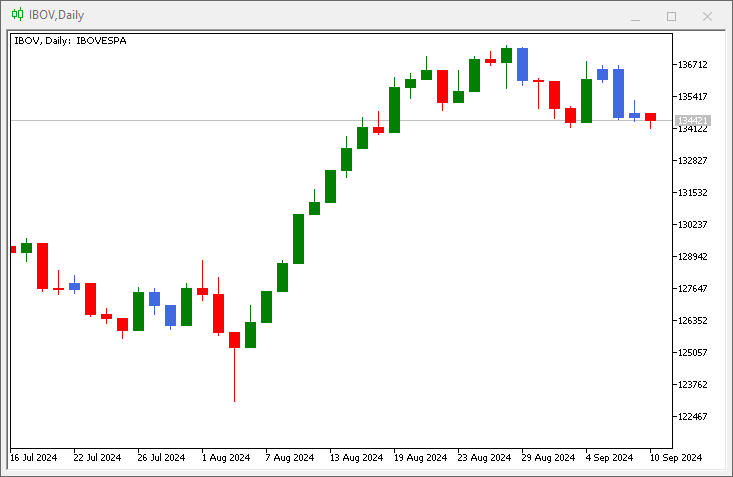The image size is (733, 477).
Task: Click the 131532 price scale value
Action: [693, 193]
